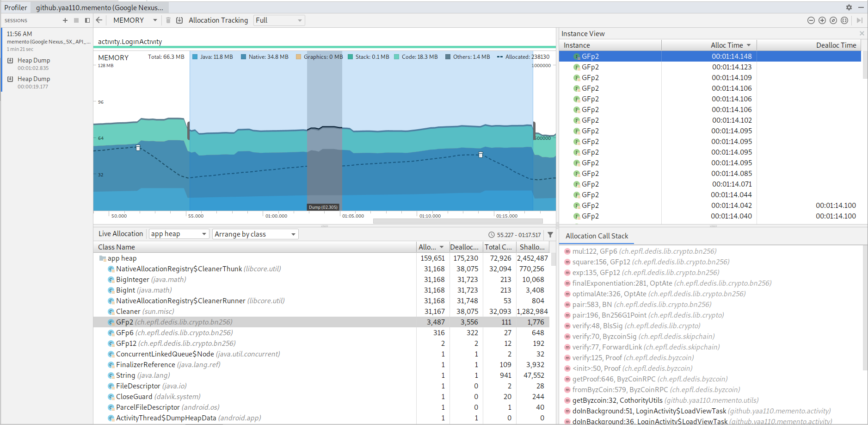Viewport: 868px width, 425px height.
Task: Switch to the Profiler tab
Action: tap(15, 7)
